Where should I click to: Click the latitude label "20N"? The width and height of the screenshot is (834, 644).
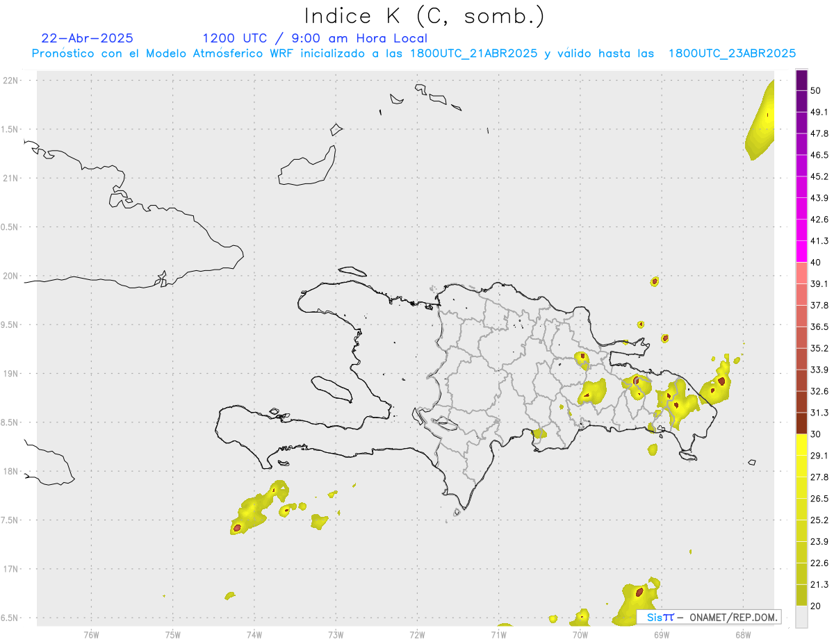10,276
